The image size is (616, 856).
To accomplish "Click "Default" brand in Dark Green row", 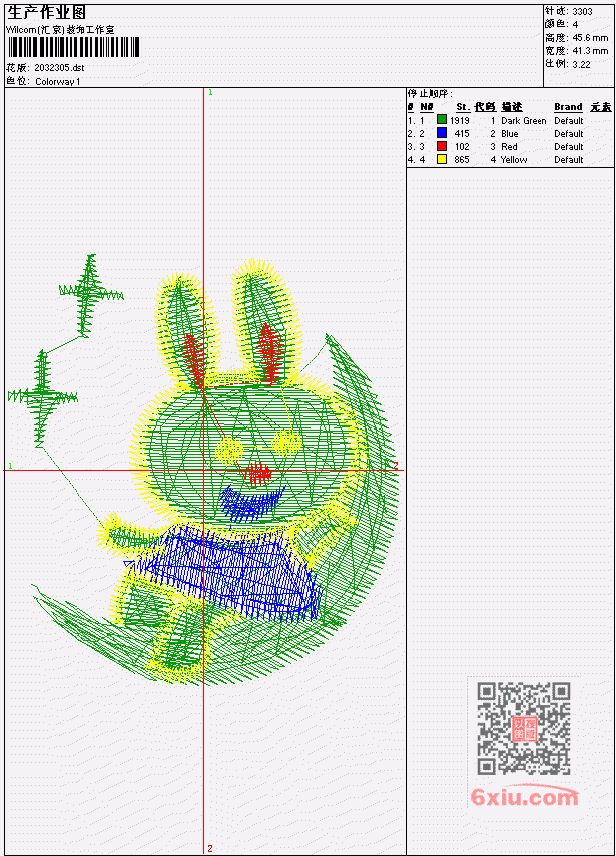I will (569, 120).
